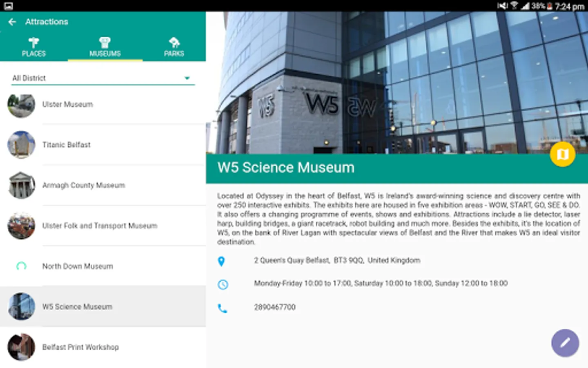Viewport: 588px width, 368px height.
Task: Click the 7:24 pm clock
Action: [570, 6]
